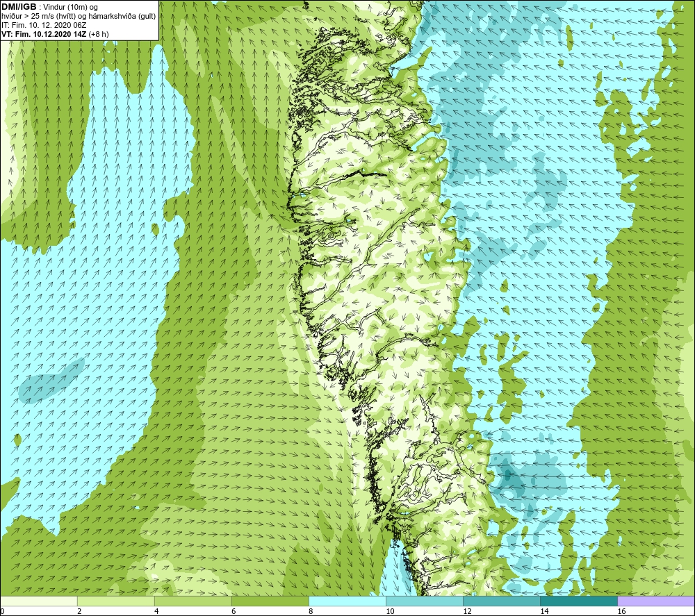Click the purple swatch above 16 m/s
695x616 pixels.
coord(657,601)
